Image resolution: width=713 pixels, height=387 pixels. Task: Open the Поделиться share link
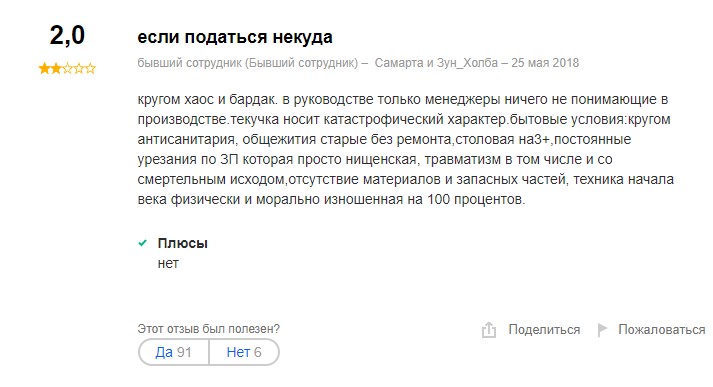pyautogui.click(x=544, y=330)
